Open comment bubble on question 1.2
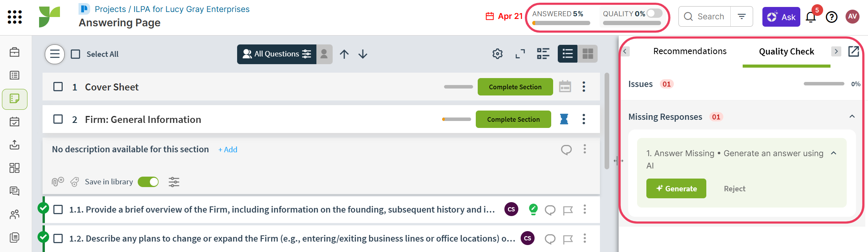The height and width of the screenshot is (252, 868). coord(550,239)
